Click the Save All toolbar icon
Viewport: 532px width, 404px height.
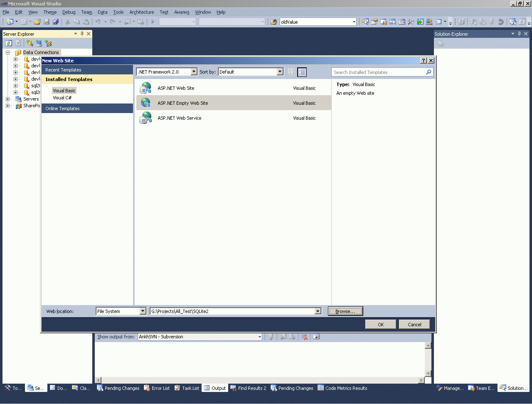[x=56, y=22]
